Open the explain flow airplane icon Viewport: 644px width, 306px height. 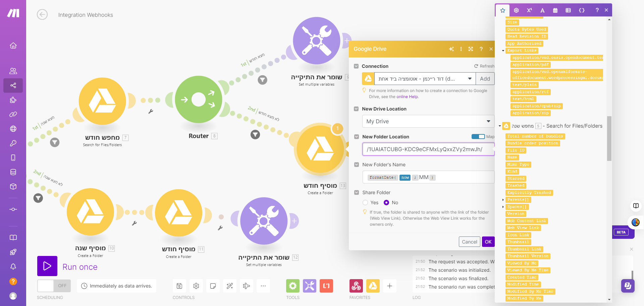247,286
